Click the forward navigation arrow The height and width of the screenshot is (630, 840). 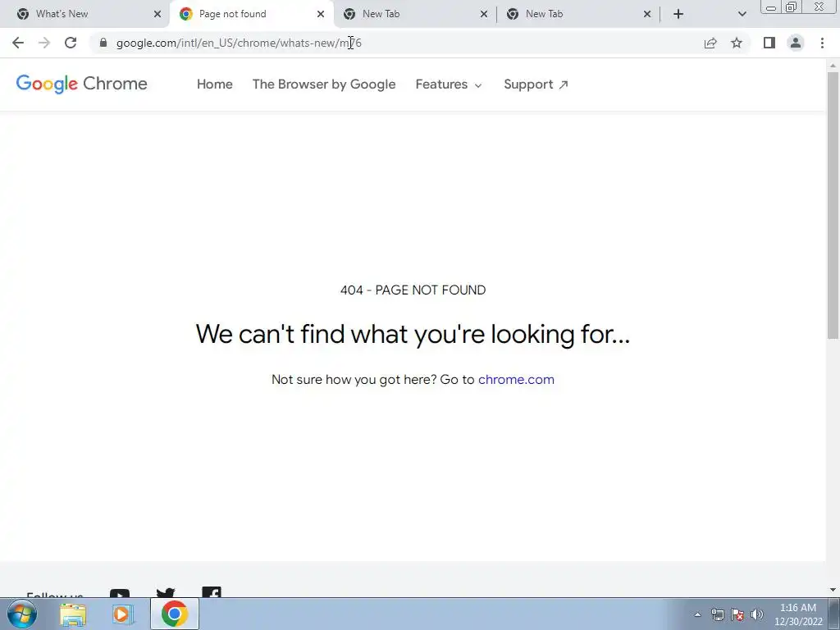click(x=44, y=43)
